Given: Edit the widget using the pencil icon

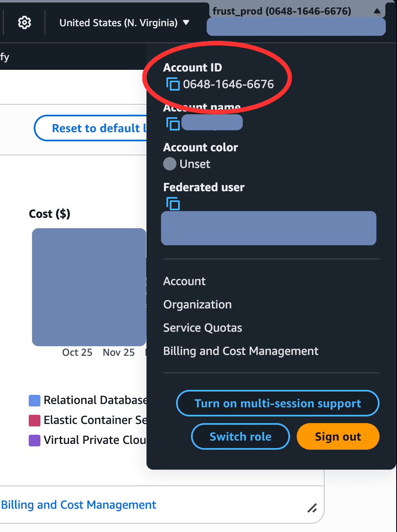Looking at the screenshot, I should point(313,508).
